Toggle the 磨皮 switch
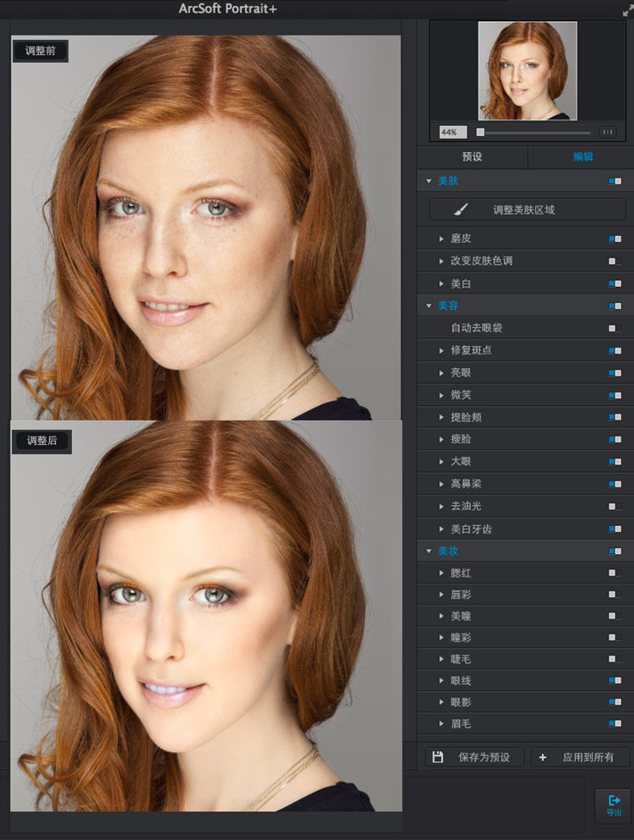 (615, 239)
